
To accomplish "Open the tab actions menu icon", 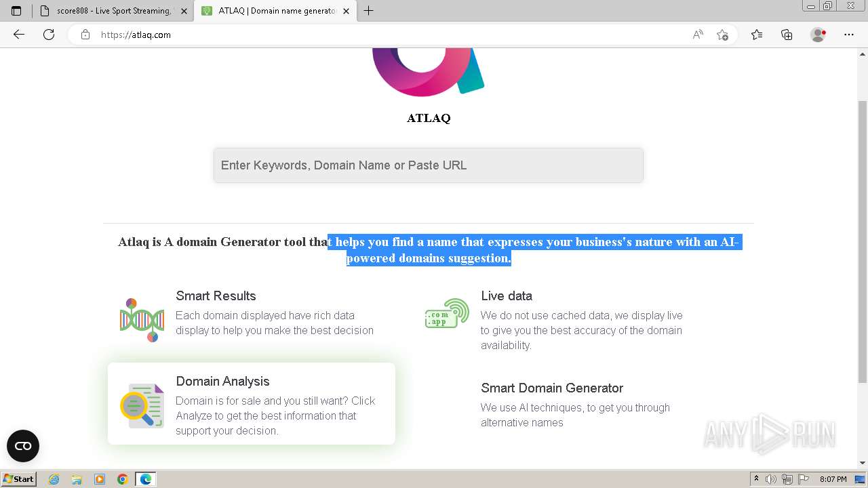I will (x=16, y=11).
